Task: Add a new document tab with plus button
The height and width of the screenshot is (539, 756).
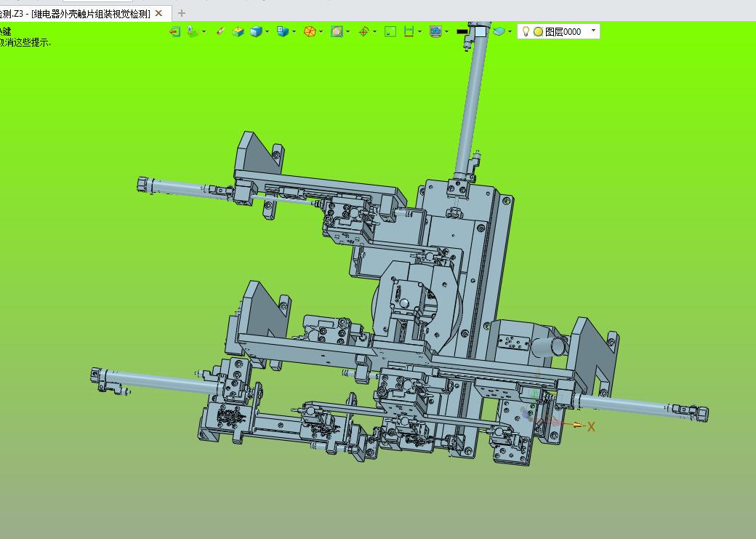Action: 182,13
